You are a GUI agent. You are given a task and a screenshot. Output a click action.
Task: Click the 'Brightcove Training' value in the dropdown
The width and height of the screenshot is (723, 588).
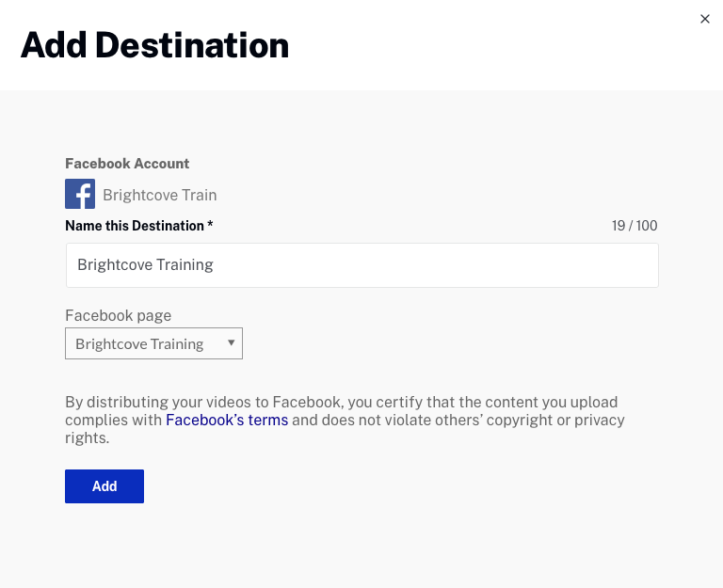pyautogui.click(x=139, y=343)
